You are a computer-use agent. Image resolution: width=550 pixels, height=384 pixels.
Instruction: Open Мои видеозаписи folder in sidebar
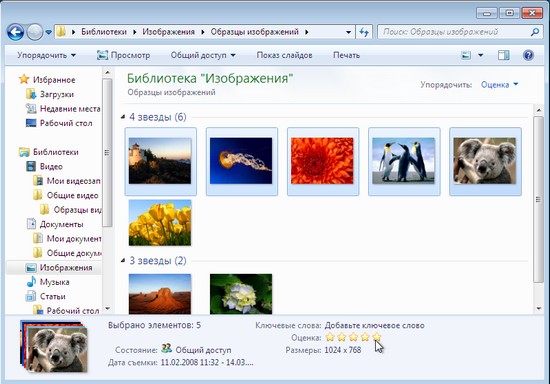tap(67, 181)
